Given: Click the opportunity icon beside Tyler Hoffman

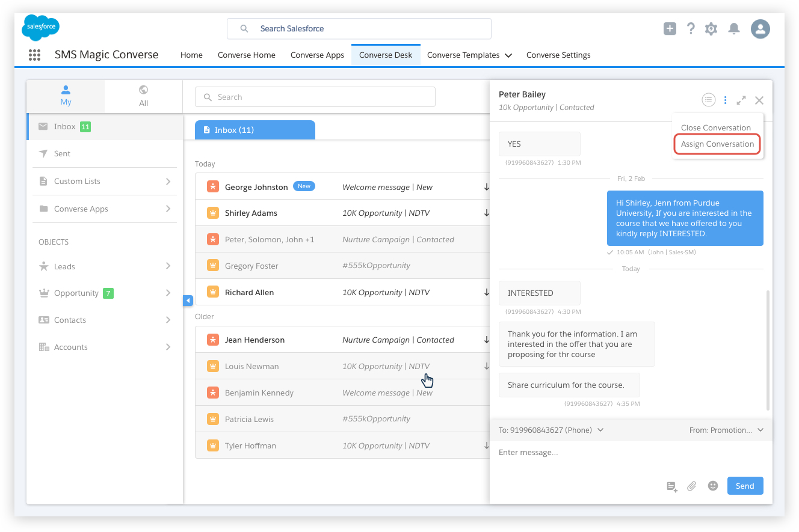Looking at the screenshot, I should (x=212, y=445).
